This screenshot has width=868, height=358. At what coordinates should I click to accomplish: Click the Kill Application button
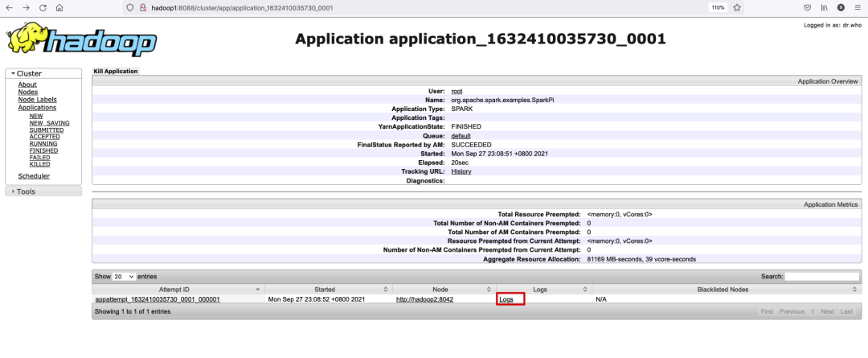pyautogui.click(x=116, y=71)
